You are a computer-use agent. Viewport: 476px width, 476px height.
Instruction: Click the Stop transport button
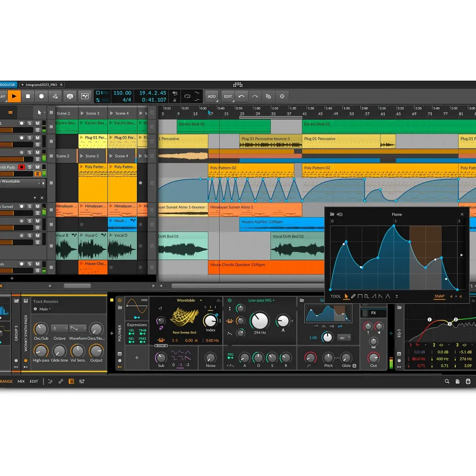pyautogui.click(x=28, y=97)
